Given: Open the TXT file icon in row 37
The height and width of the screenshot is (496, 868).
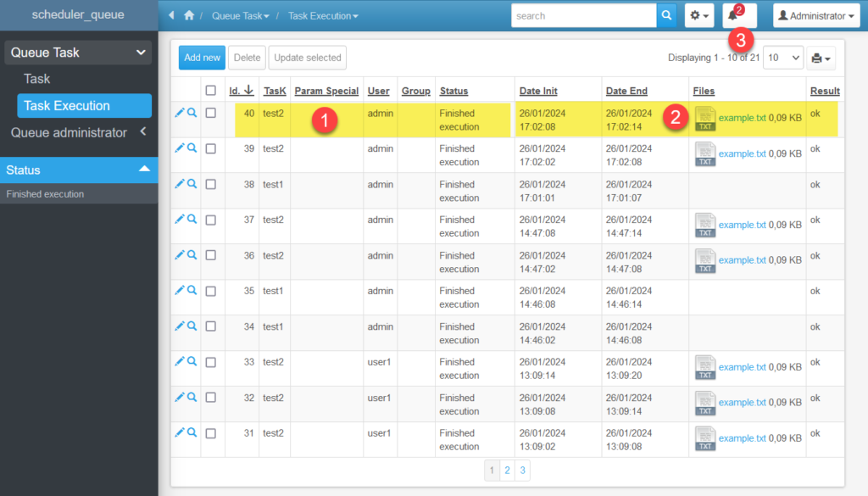Looking at the screenshot, I should tap(704, 226).
